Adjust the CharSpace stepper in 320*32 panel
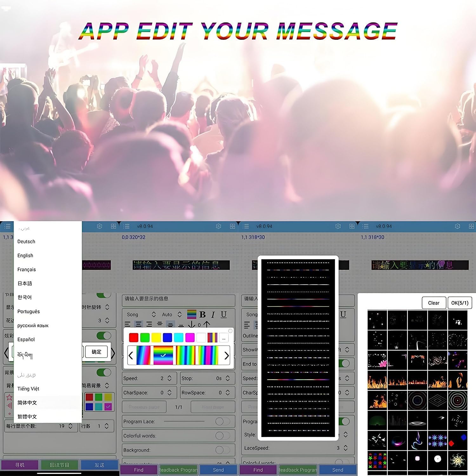476x476 pixels. click(169, 393)
